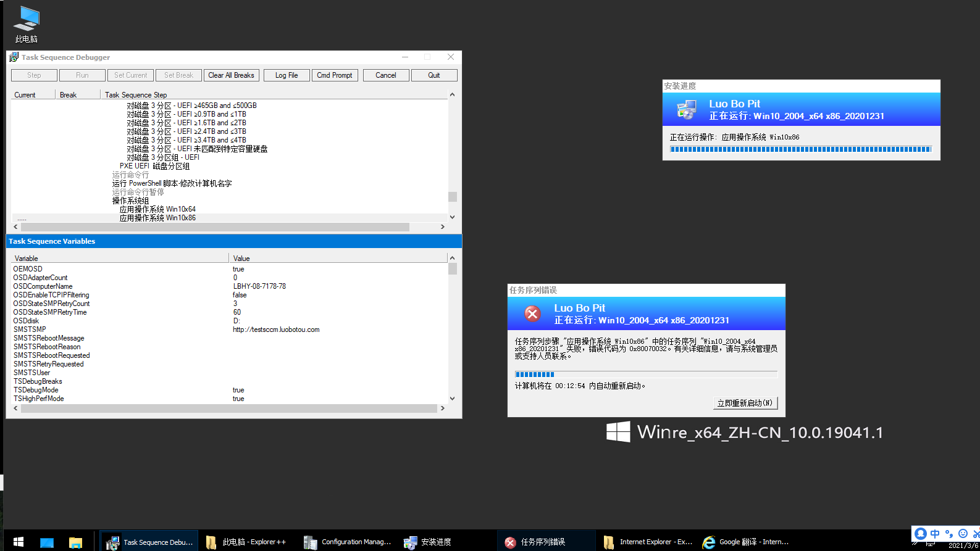Click the Variable column header
980x551 pixels.
(x=120, y=259)
